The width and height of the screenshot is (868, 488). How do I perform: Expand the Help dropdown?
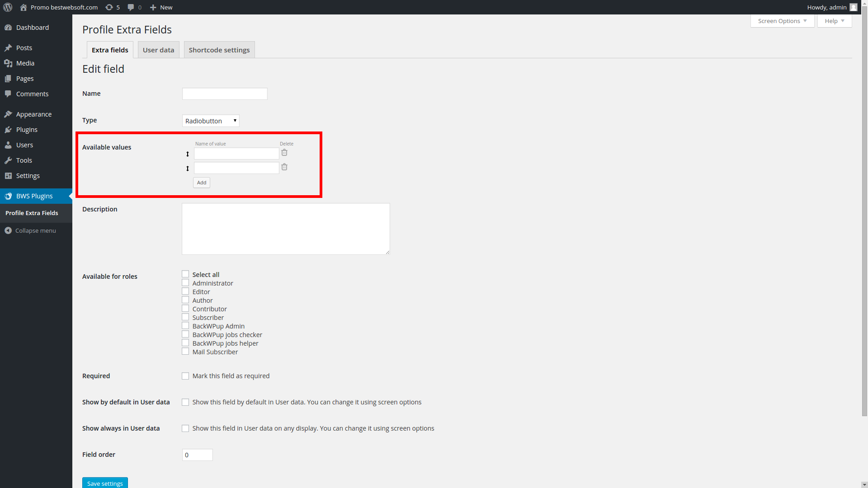[x=835, y=21]
